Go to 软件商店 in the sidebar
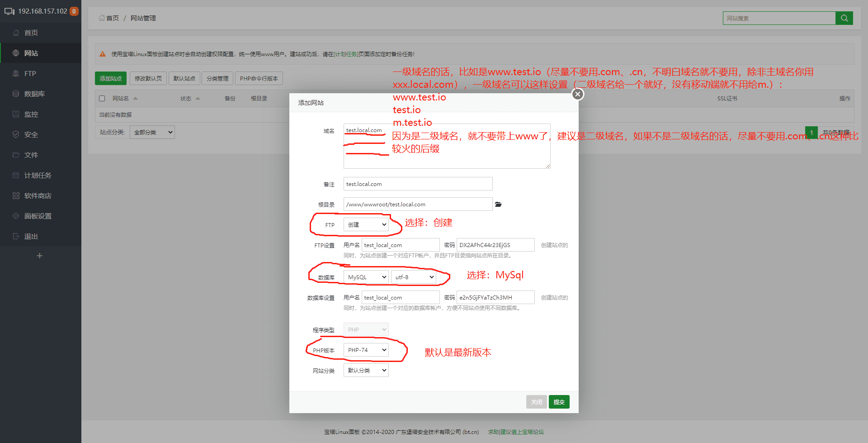 coord(38,195)
